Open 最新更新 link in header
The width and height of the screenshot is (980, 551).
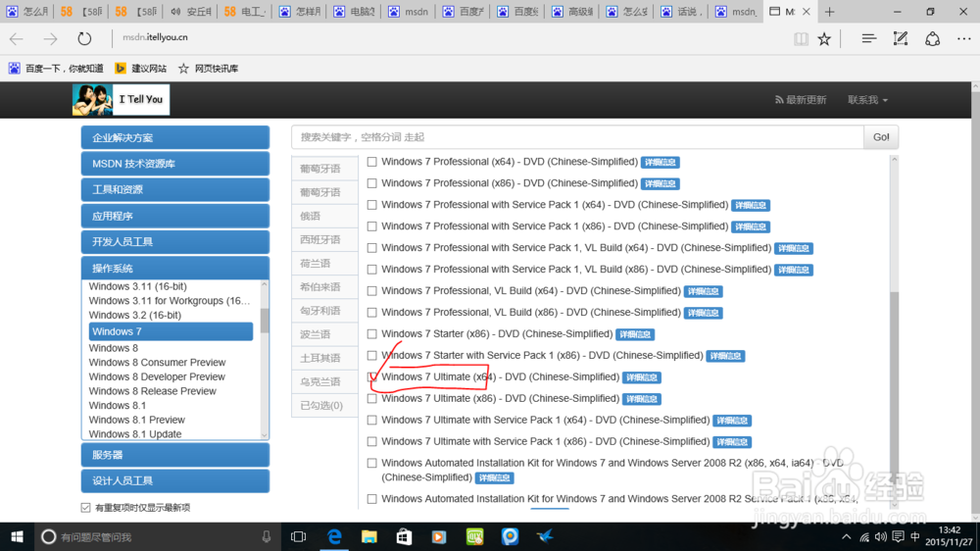click(x=801, y=100)
